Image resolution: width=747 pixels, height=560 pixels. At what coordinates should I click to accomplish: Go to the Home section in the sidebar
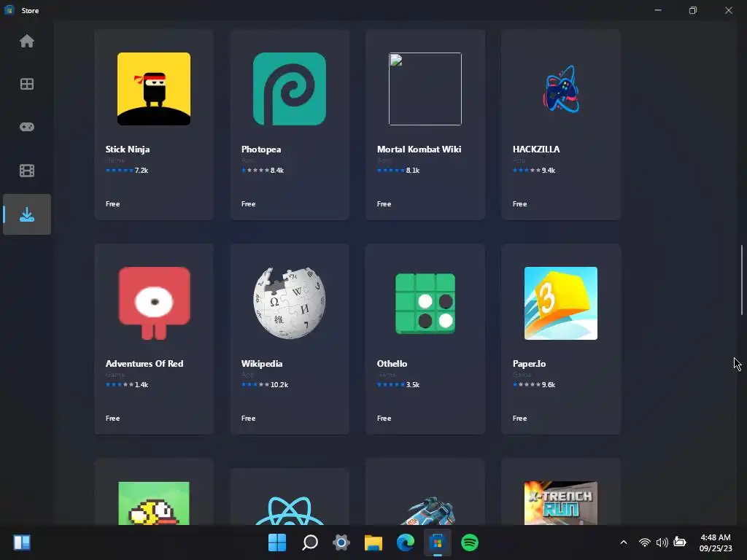coord(27,42)
